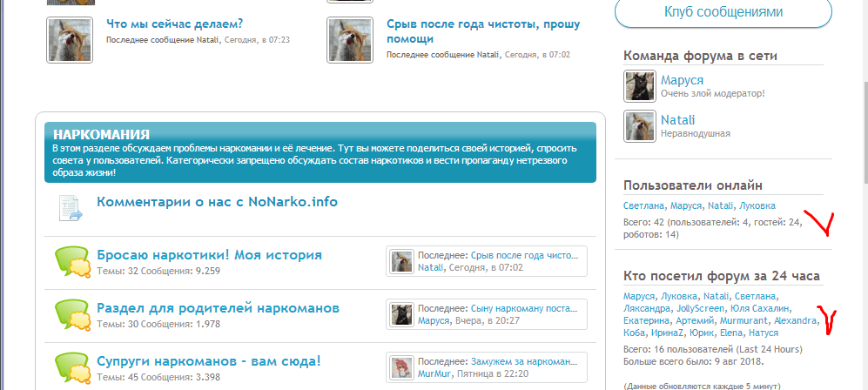This screenshot has width=868, height=390.
Task: Open the "НАРКОМАНИЯ" category header
Action: 101,134
